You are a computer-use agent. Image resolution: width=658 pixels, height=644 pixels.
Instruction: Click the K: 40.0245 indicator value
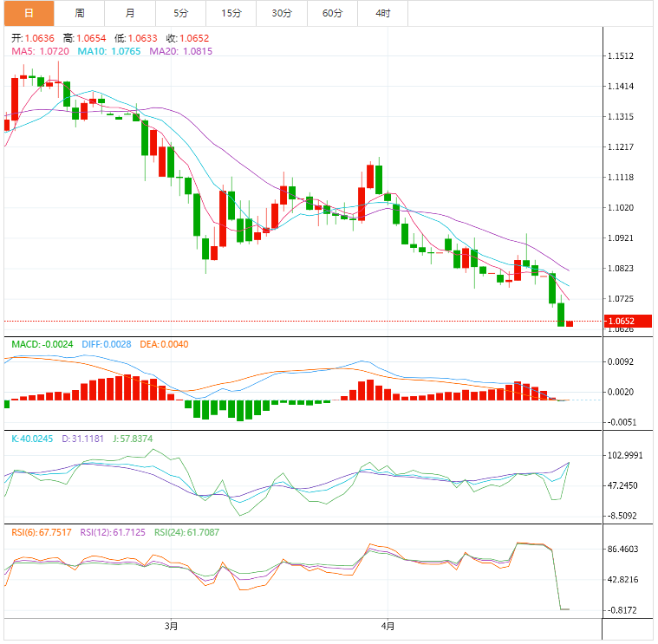(32, 439)
